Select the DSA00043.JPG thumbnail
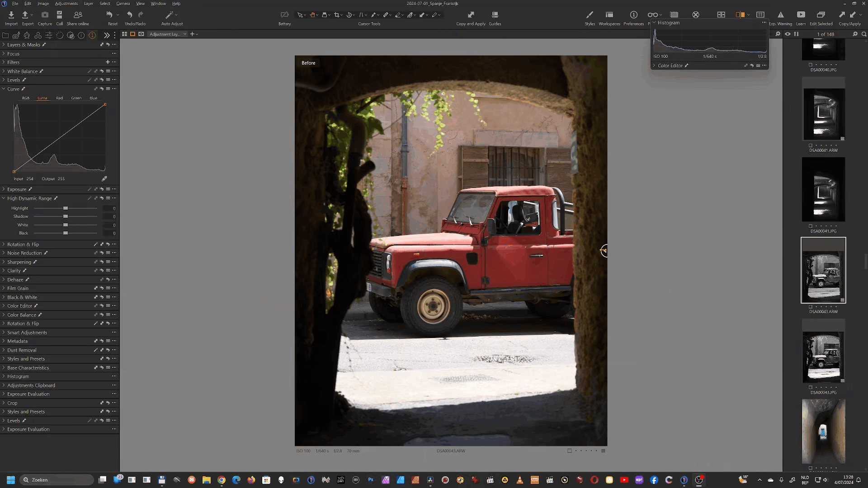The height and width of the screenshot is (488, 868). pyautogui.click(x=823, y=357)
